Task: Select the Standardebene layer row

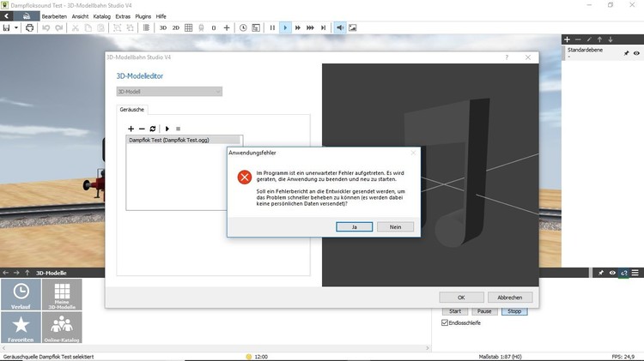Action: [603, 53]
